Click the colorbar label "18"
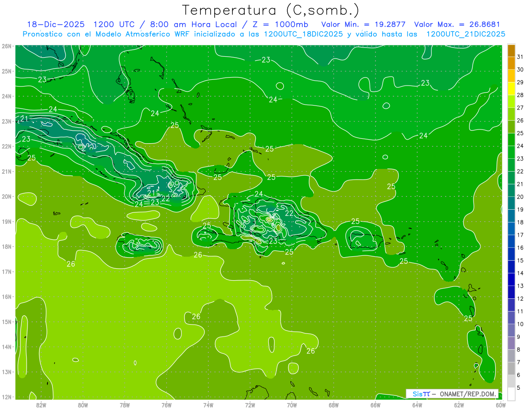 tap(520, 223)
